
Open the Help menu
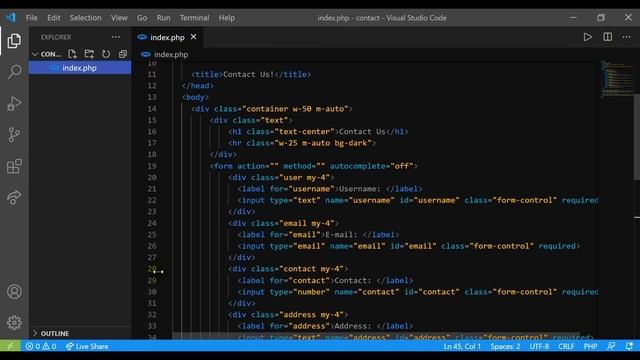[x=227, y=18]
